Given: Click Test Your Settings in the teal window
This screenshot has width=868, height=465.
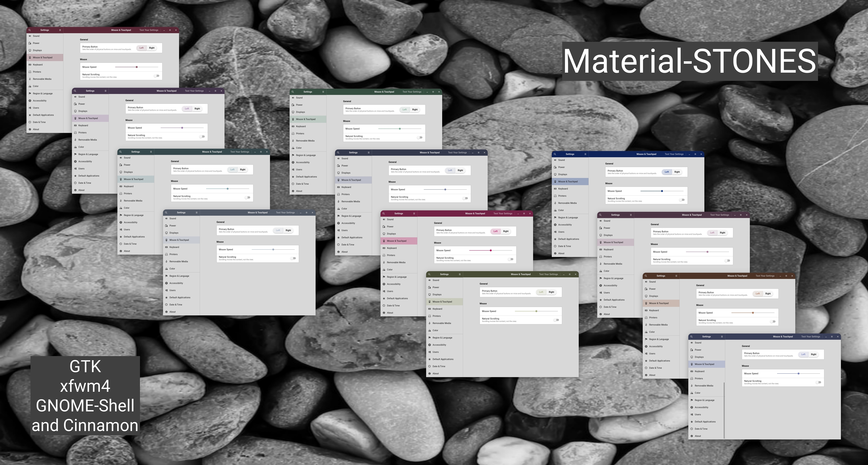Looking at the screenshot, I should 240,152.
